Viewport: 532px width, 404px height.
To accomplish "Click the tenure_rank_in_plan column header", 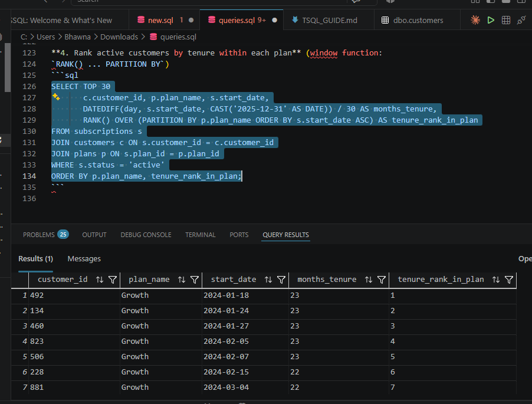I will pyautogui.click(x=441, y=280).
